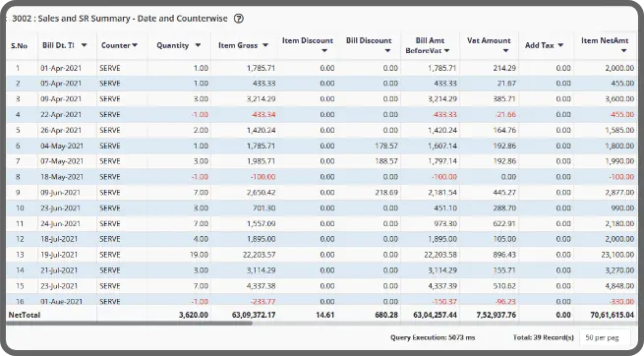Select the 50 per page size box
This screenshot has width=644, height=356.
point(605,337)
